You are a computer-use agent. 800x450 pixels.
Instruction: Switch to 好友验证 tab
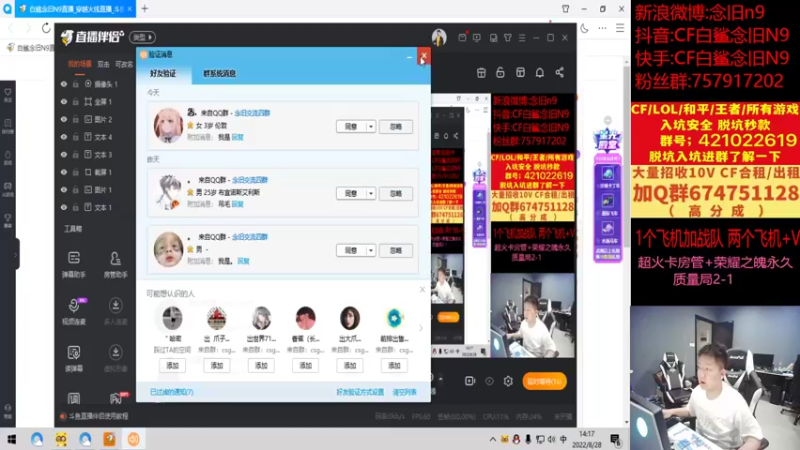163,73
